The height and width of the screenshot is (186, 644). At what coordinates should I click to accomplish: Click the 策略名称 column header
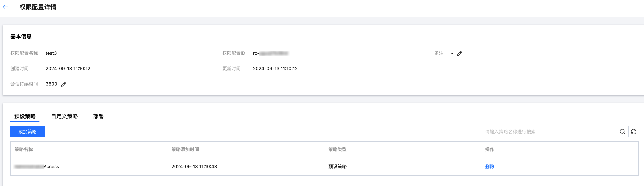coord(24,149)
